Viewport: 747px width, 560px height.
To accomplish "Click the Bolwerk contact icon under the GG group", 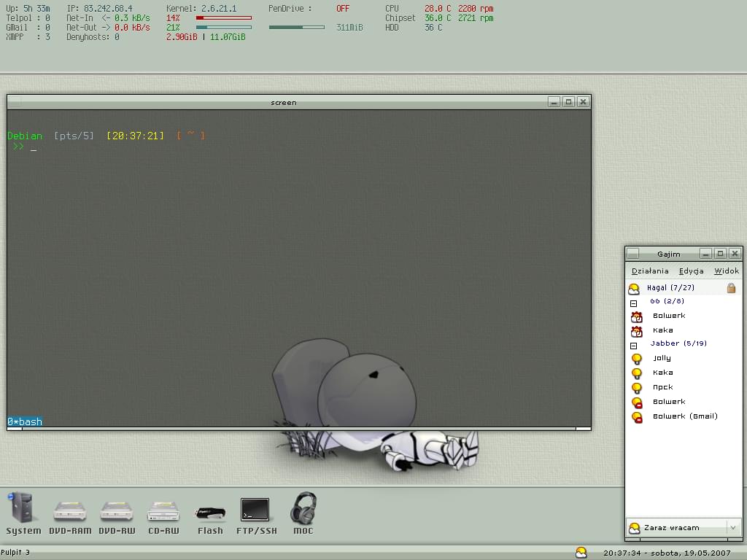I will (636, 316).
